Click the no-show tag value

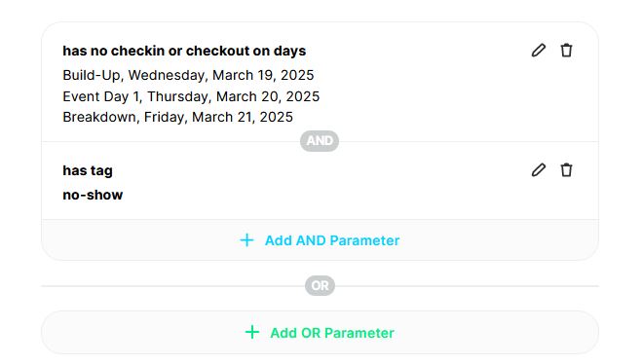click(93, 195)
